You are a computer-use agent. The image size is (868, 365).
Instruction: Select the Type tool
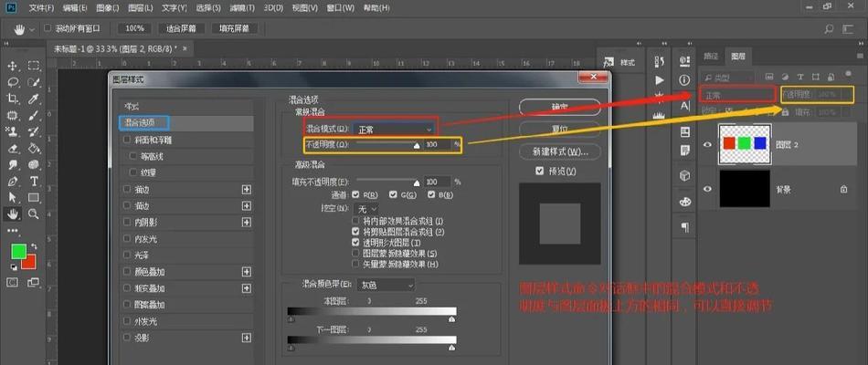pyautogui.click(x=34, y=181)
